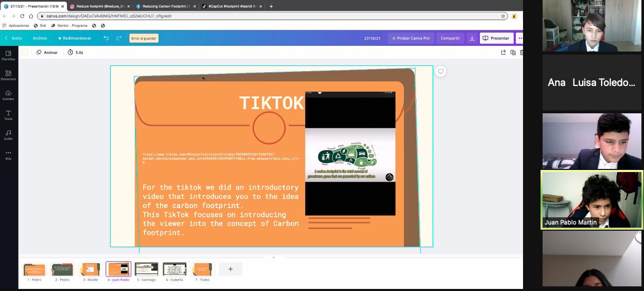Select slide thumbnail 3 - Nicole
This screenshot has height=291, width=644.
pos(90,269)
